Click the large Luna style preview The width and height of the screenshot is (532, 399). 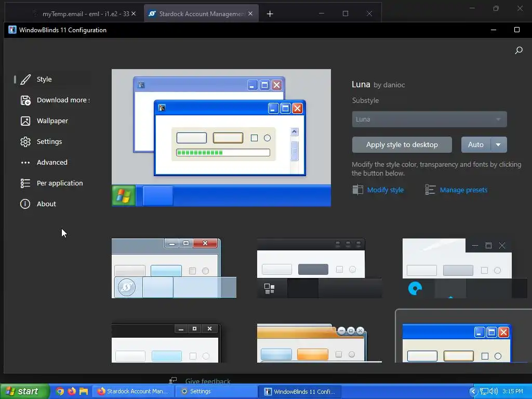click(x=221, y=138)
